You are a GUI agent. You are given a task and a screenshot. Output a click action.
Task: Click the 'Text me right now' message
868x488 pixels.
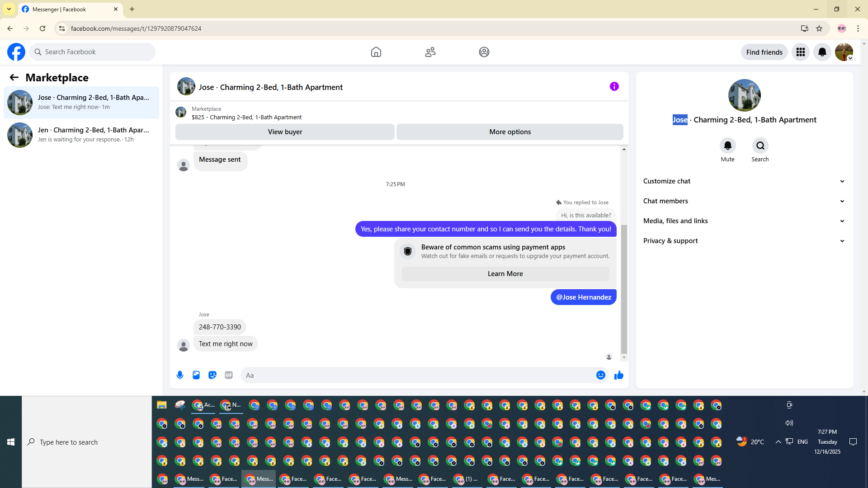(226, 344)
